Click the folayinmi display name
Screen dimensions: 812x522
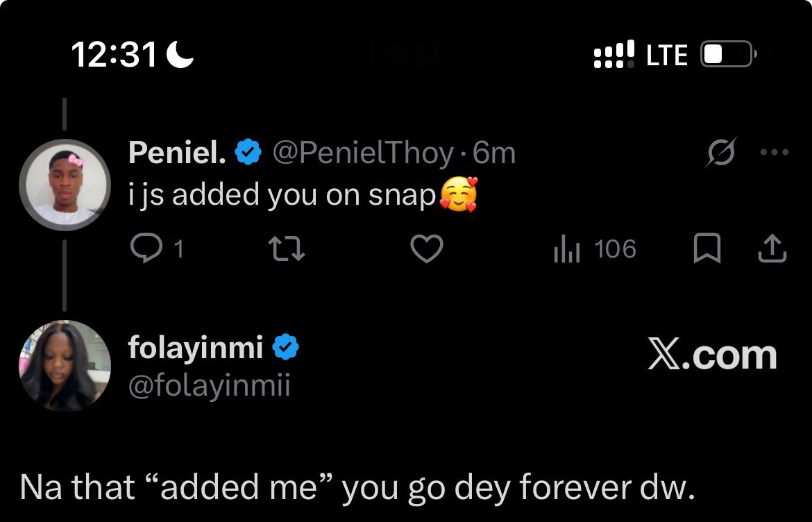point(196,348)
